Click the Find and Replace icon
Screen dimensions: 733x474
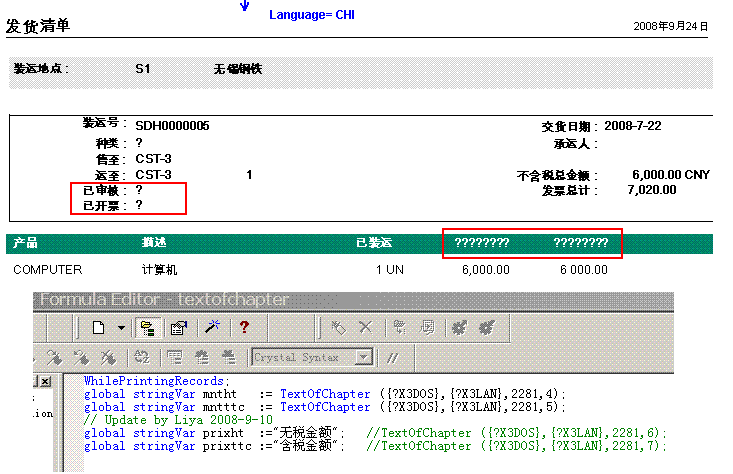pos(141,357)
